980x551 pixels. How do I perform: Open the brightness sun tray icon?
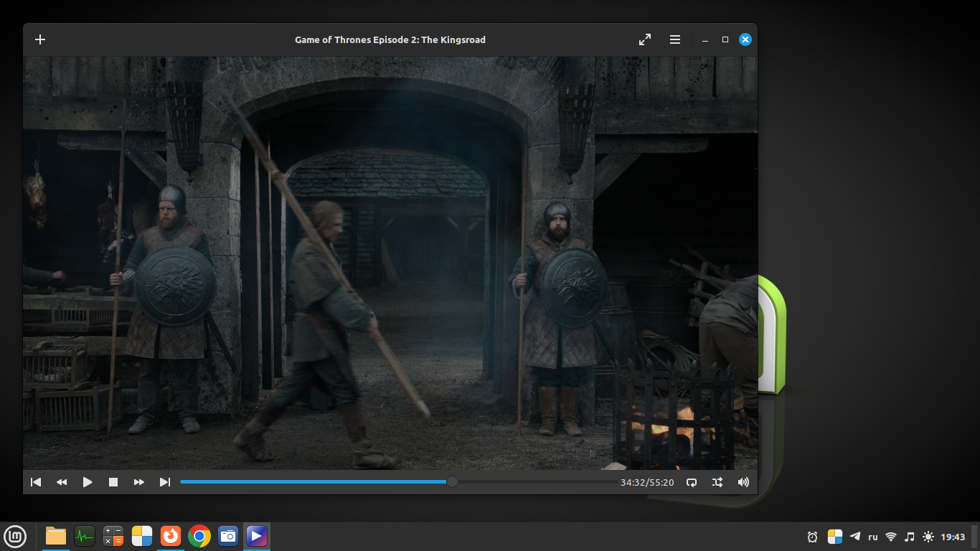(x=928, y=537)
